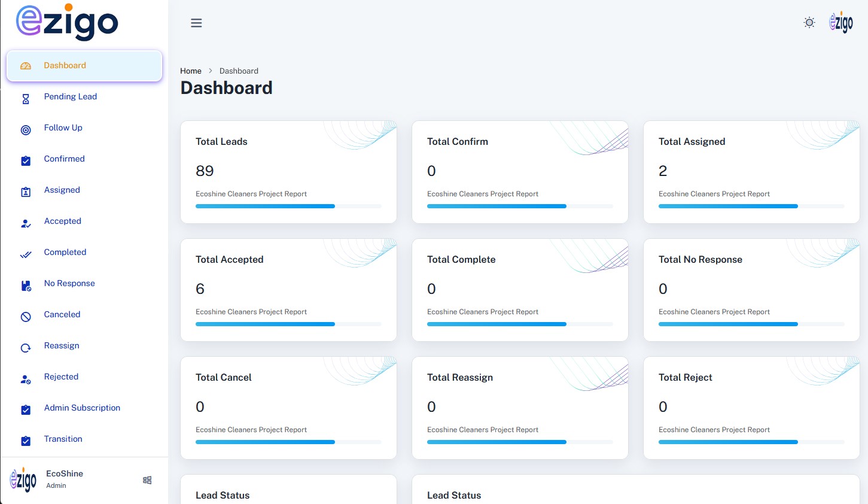This screenshot has width=868, height=504.
Task: Click the ezigo logo at top left
Action: click(x=67, y=23)
